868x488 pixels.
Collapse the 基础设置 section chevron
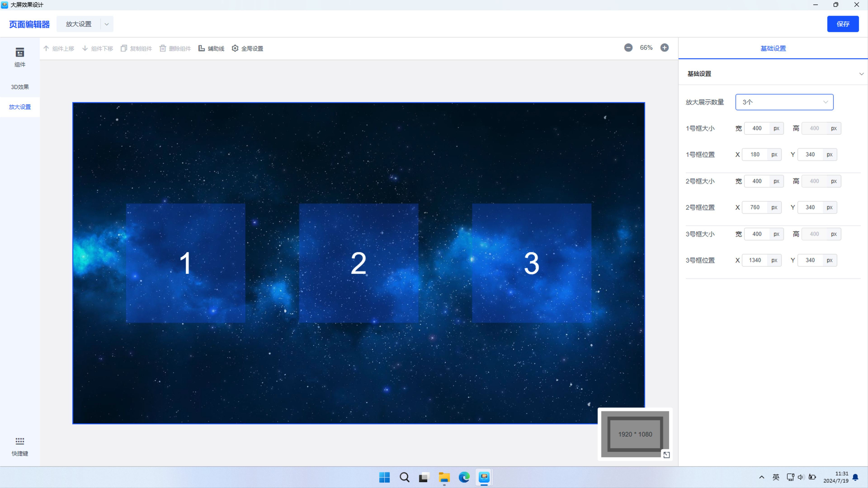pyautogui.click(x=861, y=74)
